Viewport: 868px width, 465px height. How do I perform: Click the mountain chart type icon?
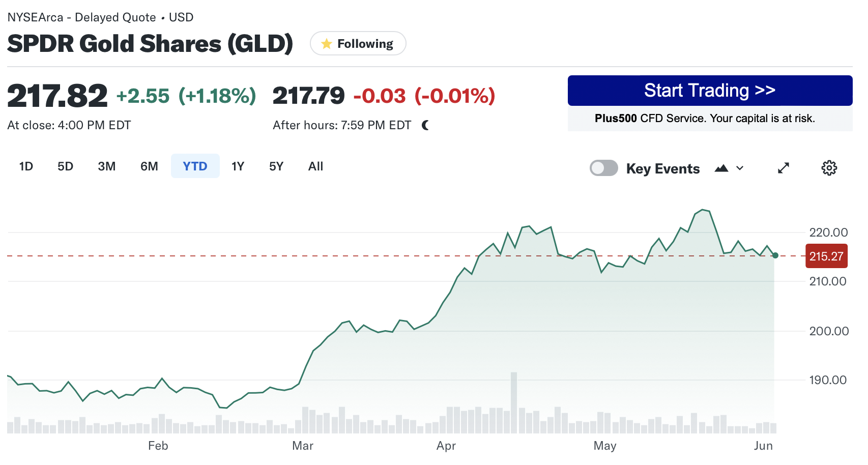point(721,168)
